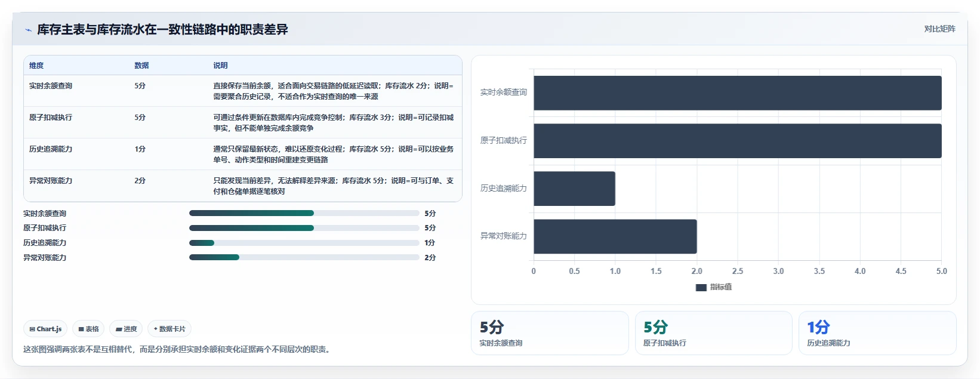Click the 说明 column header

point(220,66)
